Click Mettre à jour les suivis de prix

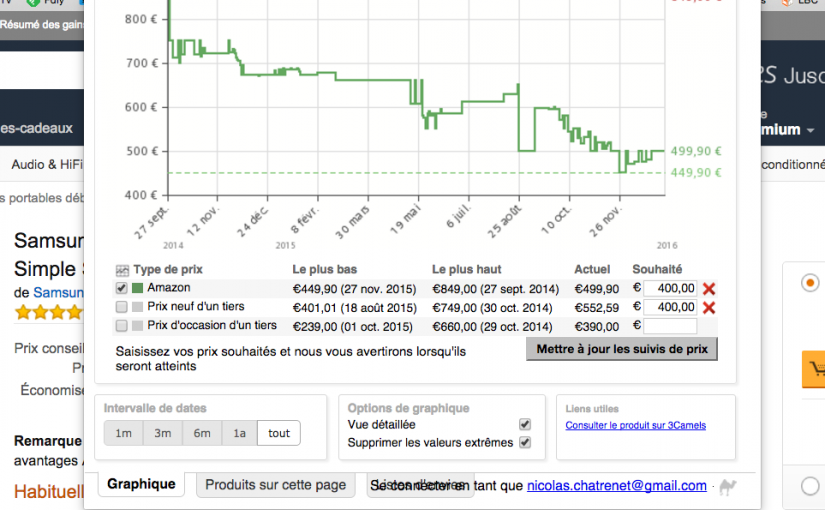click(622, 349)
